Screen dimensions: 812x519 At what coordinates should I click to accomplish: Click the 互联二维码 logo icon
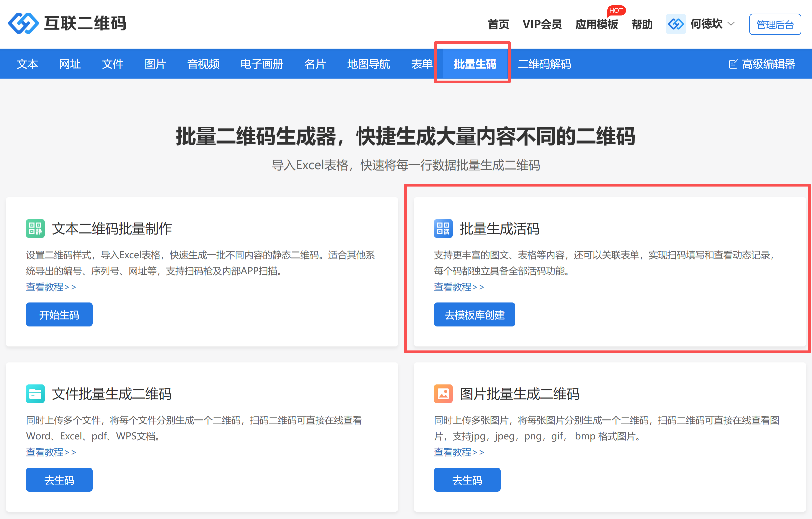(23, 23)
